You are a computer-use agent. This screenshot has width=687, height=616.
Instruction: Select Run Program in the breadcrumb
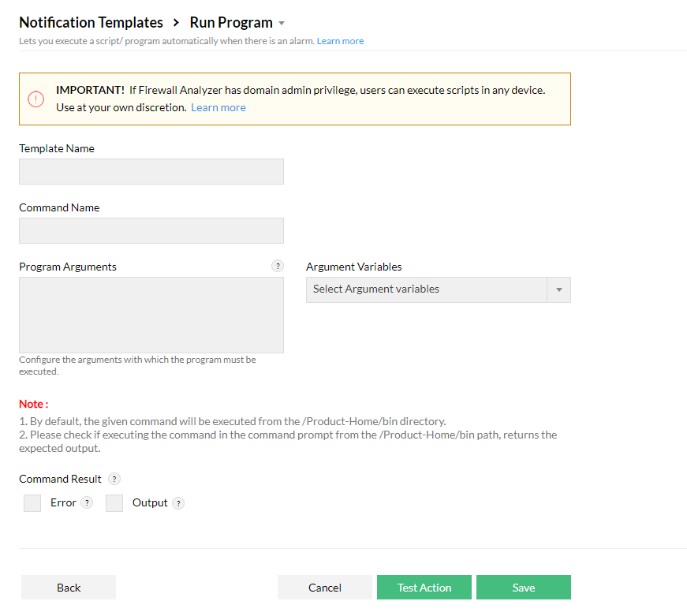229,22
